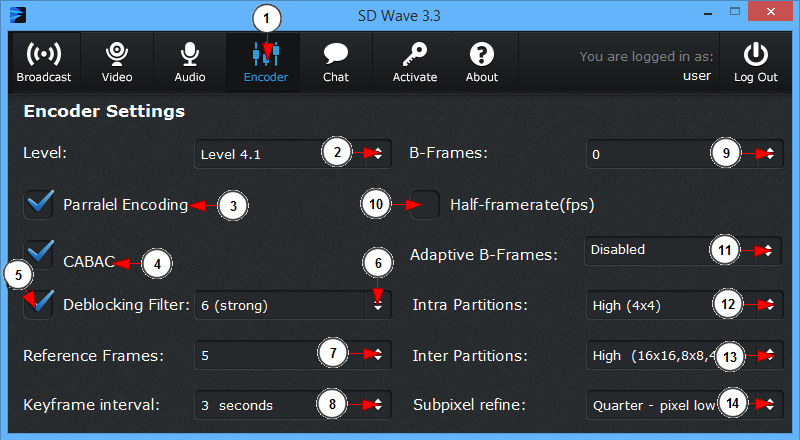Click the 'Encoder Settings' heading
Viewport: 800px width, 440px height.
coord(104,111)
